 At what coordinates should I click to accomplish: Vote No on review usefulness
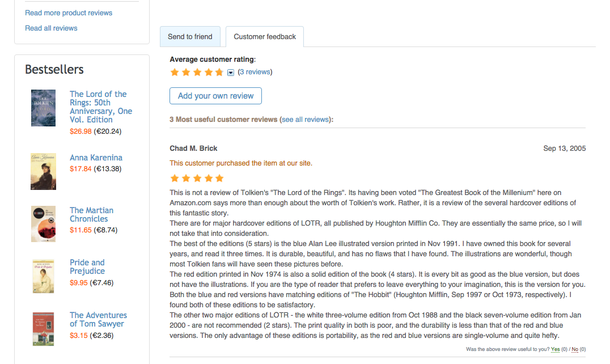tap(575, 349)
